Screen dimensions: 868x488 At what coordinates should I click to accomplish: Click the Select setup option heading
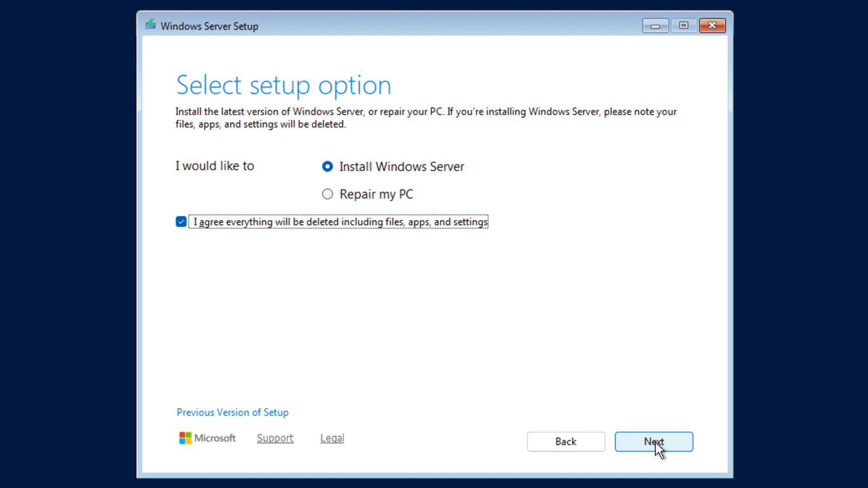point(284,85)
